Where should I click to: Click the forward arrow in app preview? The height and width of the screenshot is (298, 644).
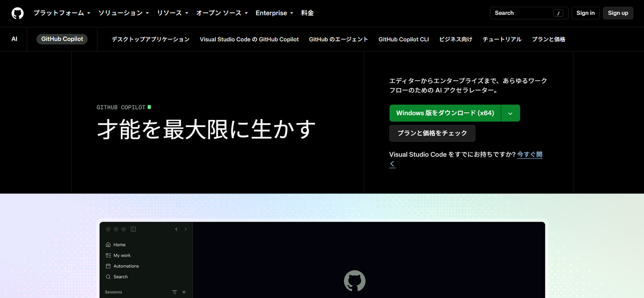pos(186,229)
